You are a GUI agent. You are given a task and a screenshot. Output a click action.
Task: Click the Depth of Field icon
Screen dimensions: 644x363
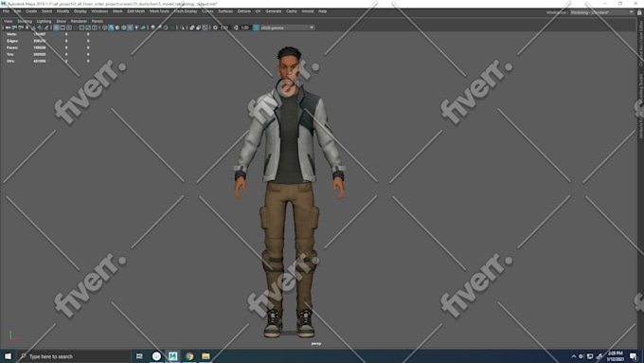click(172, 27)
